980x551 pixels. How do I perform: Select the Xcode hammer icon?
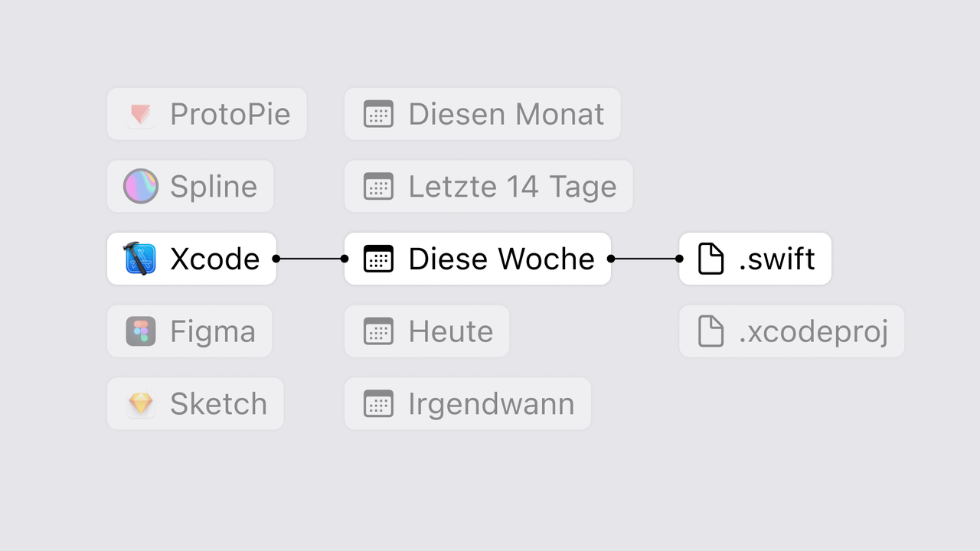coord(140,259)
